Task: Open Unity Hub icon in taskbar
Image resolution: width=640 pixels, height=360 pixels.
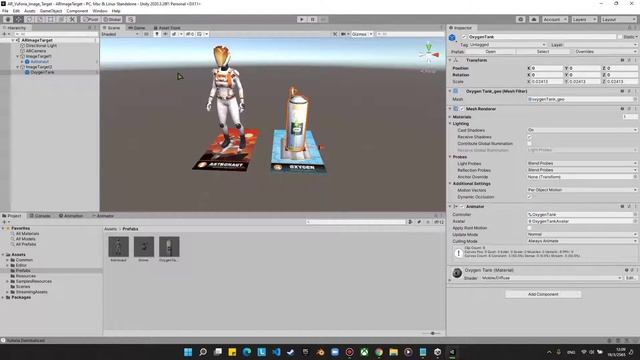Action: click(x=438, y=352)
